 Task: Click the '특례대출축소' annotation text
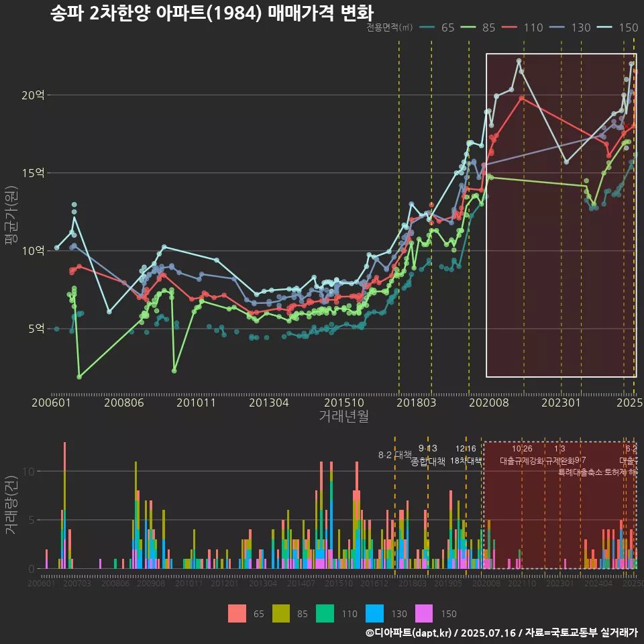click(580, 472)
